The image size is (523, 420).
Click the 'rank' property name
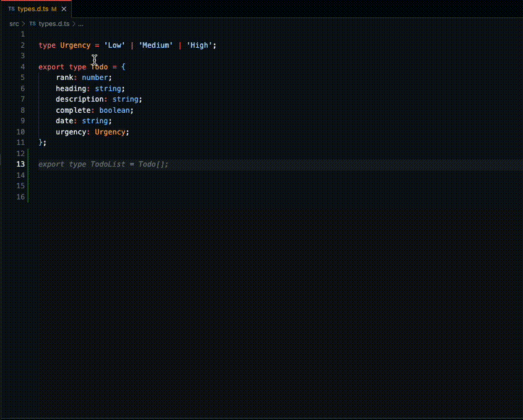(64, 77)
